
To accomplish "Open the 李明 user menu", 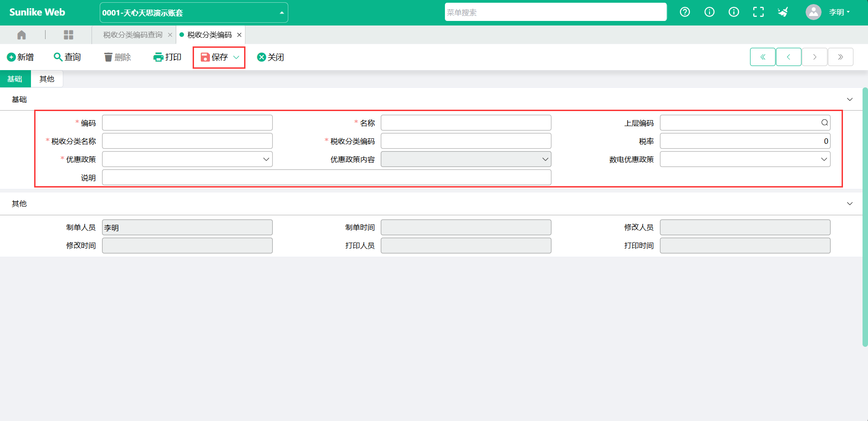I will pos(839,12).
